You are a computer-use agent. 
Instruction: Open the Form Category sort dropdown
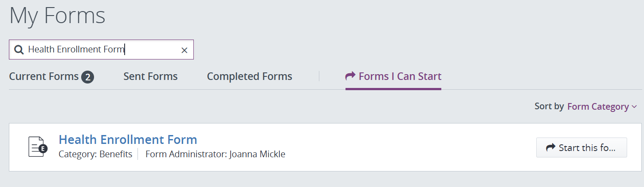coord(602,107)
